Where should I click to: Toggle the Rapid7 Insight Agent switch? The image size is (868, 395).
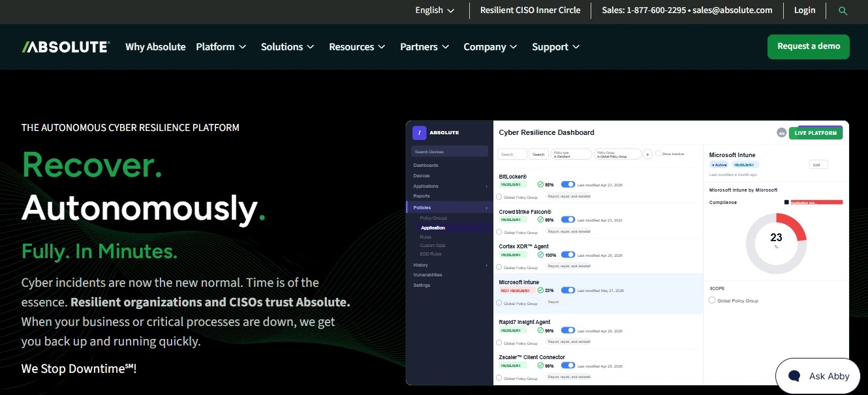[568, 330]
